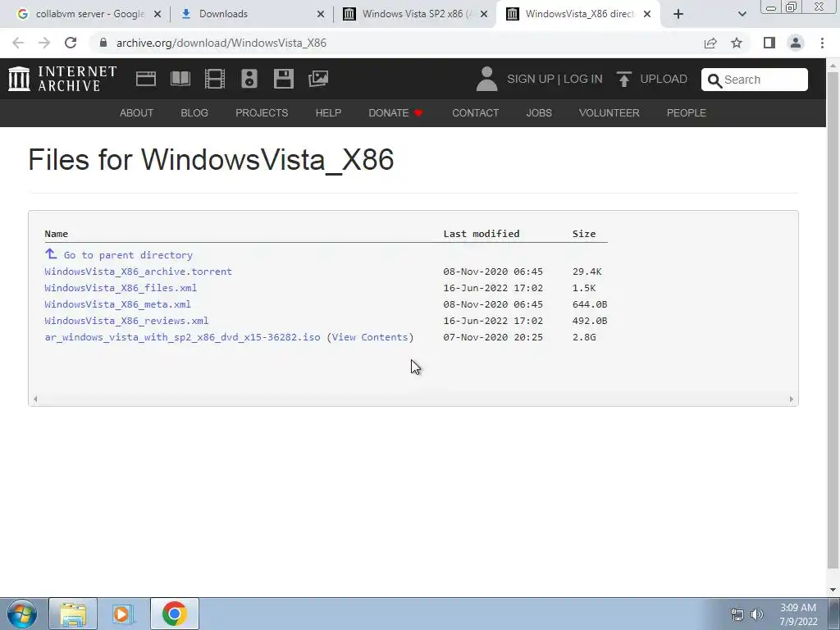The width and height of the screenshot is (840, 630).
Task: Open WindowsVista_X86_reviews.xml
Action: (126, 321)
